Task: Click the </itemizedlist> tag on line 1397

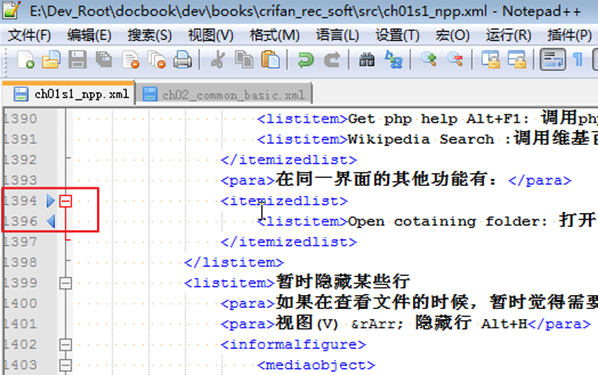Action: [x=289, y=242]
